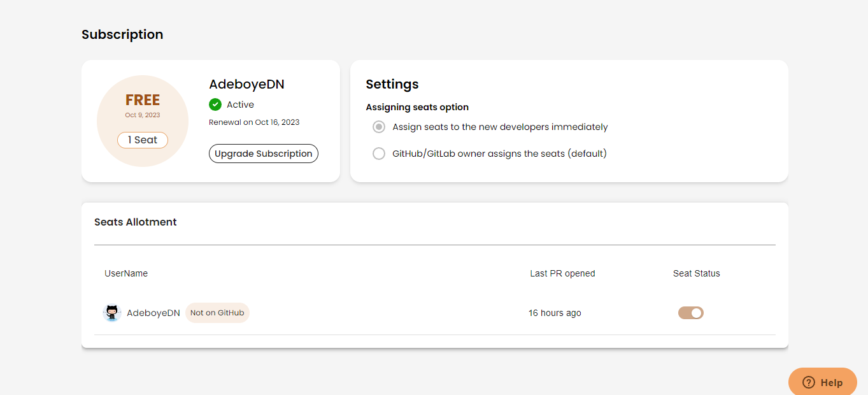Click the "Renewal on Oct 16, 2023" text
The width and height of the screenshot is (868, 395).
click(x=254, y=122)
